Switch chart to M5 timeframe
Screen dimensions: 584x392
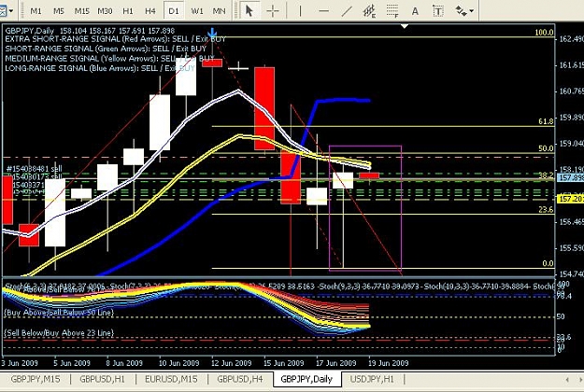[x=59, y=11]
